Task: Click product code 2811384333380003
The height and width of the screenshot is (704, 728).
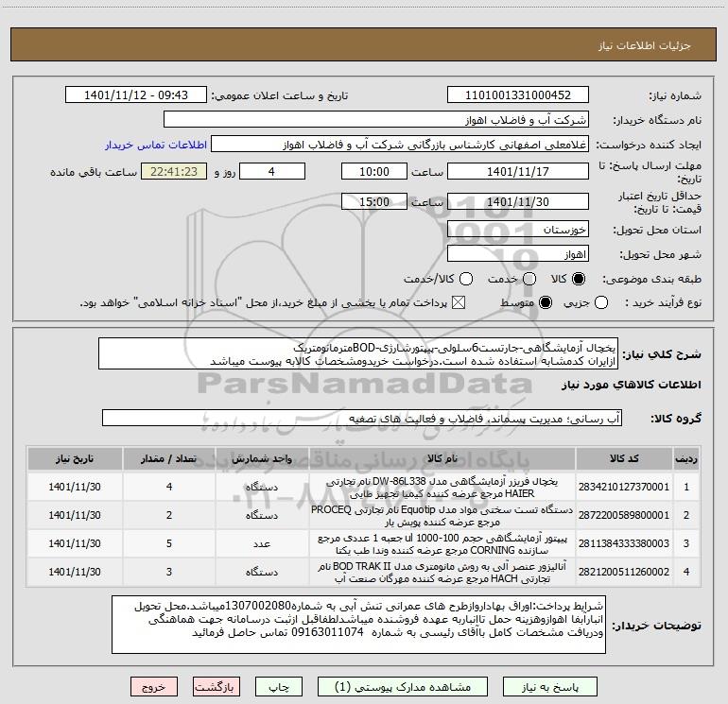Action: 624,543
